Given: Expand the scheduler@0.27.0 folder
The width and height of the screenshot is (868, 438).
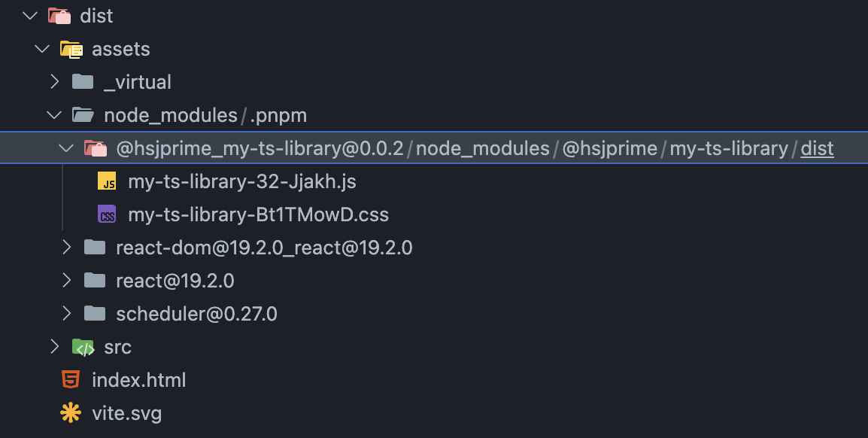Looking at the screenshot, I should (65, 314).
